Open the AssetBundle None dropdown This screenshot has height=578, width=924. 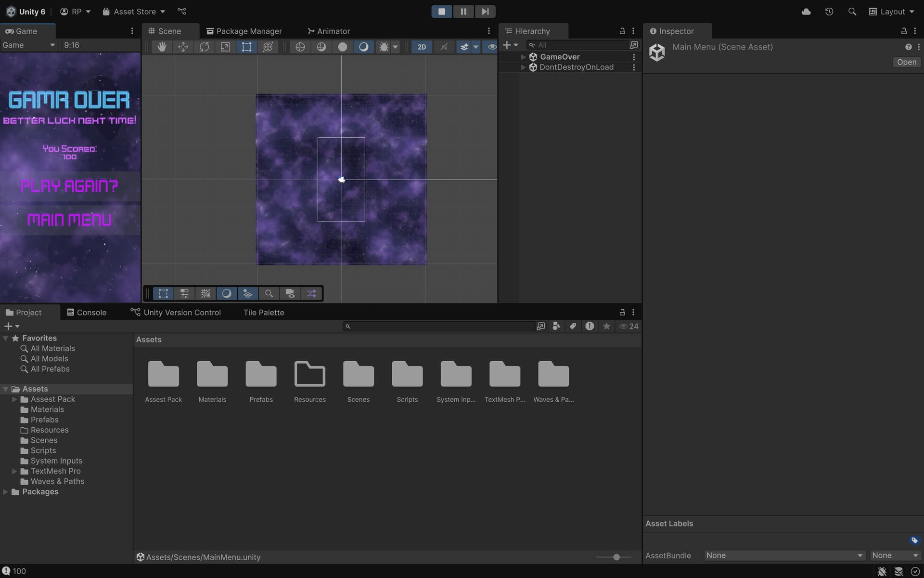click(x=784, y=555)
